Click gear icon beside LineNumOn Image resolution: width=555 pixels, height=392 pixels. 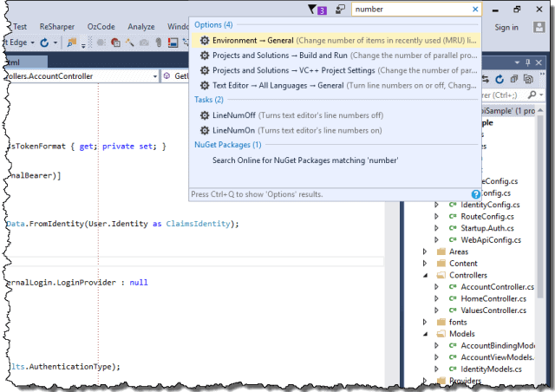(x=205, y=130)
